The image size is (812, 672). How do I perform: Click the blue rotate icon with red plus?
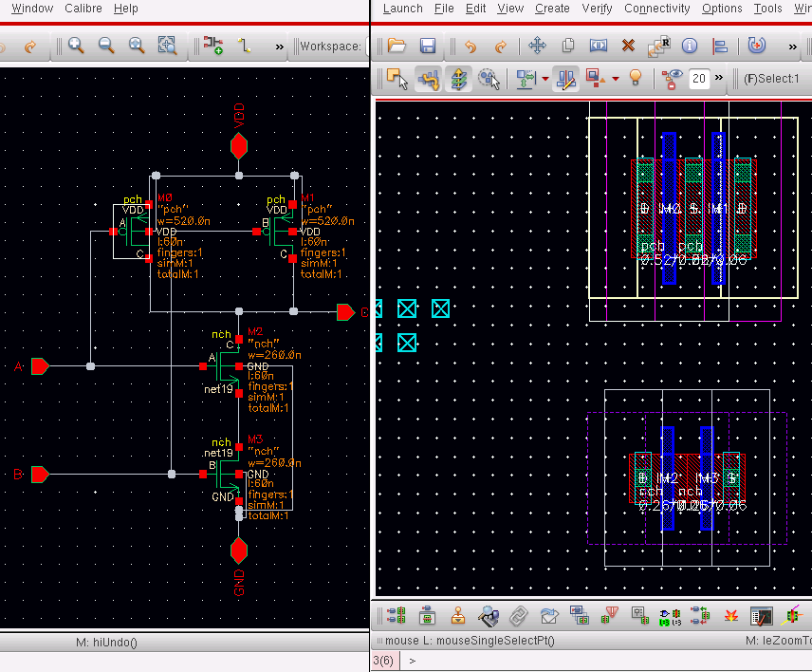[x=757, y=45]
